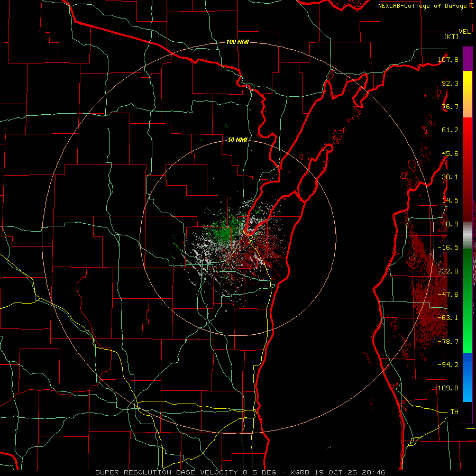
Task: Click the Super-Resolution Base Velocity caption at the bottom
Action: pyautogui.click(x=240, y=472)
